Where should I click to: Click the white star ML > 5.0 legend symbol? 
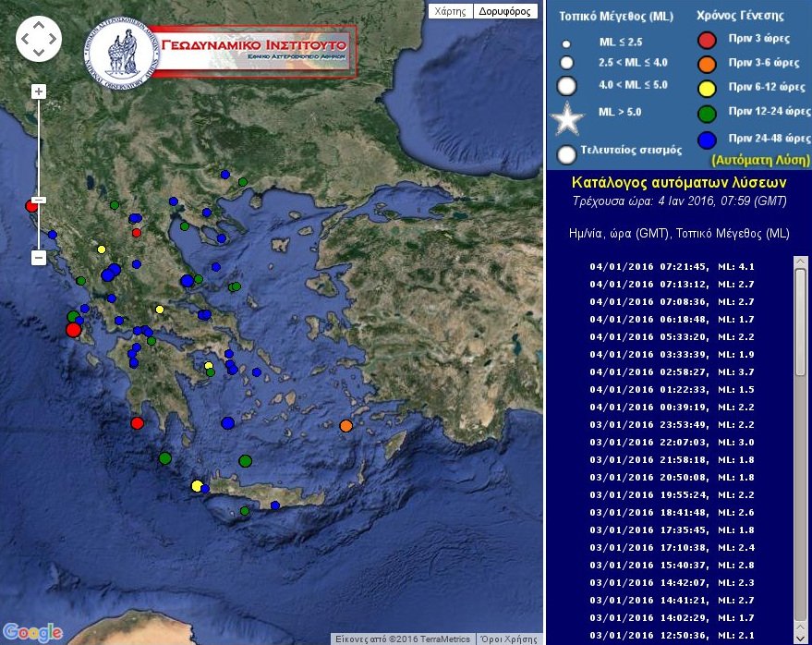(x=569, y=118)
